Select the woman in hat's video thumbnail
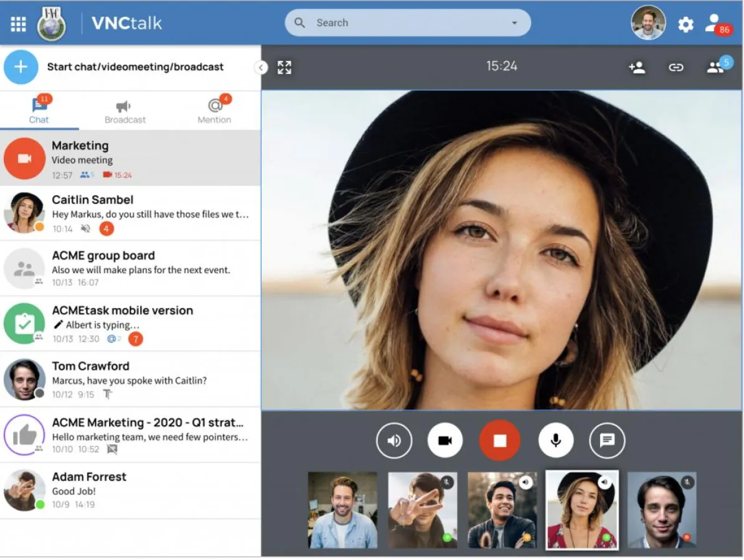Viewport: 744px width, 560px height. 582,510
